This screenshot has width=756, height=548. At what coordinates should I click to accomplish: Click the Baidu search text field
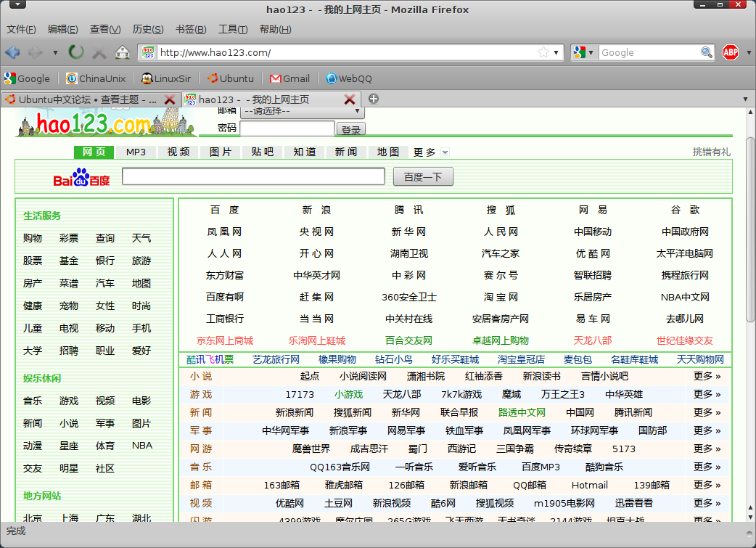tap(254, 176)
